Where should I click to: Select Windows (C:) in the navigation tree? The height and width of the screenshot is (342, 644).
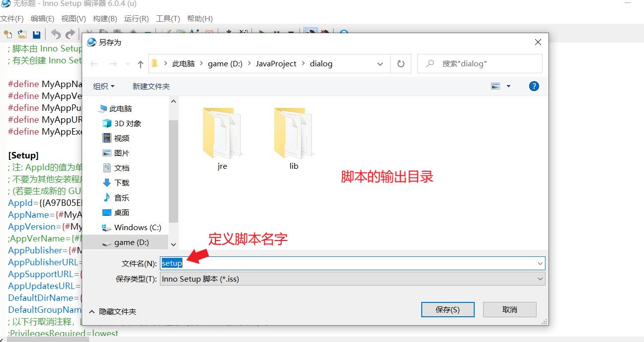[132, 227]
